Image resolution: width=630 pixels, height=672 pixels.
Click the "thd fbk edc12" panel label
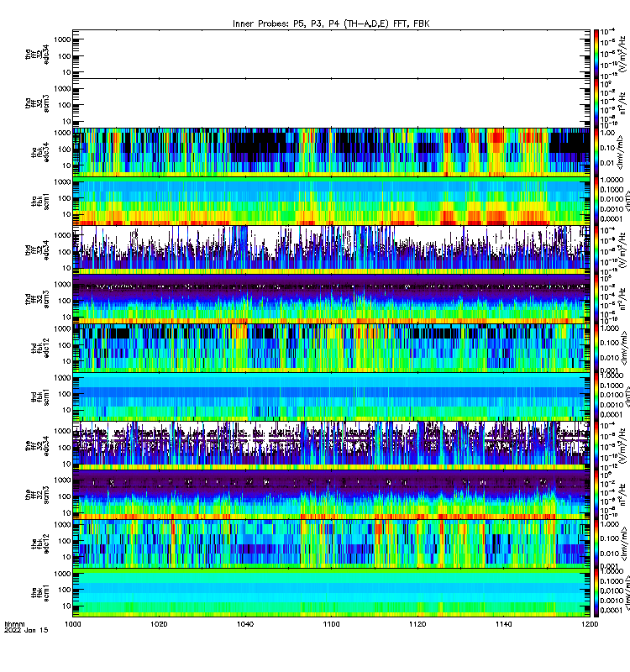coord(40,348)
